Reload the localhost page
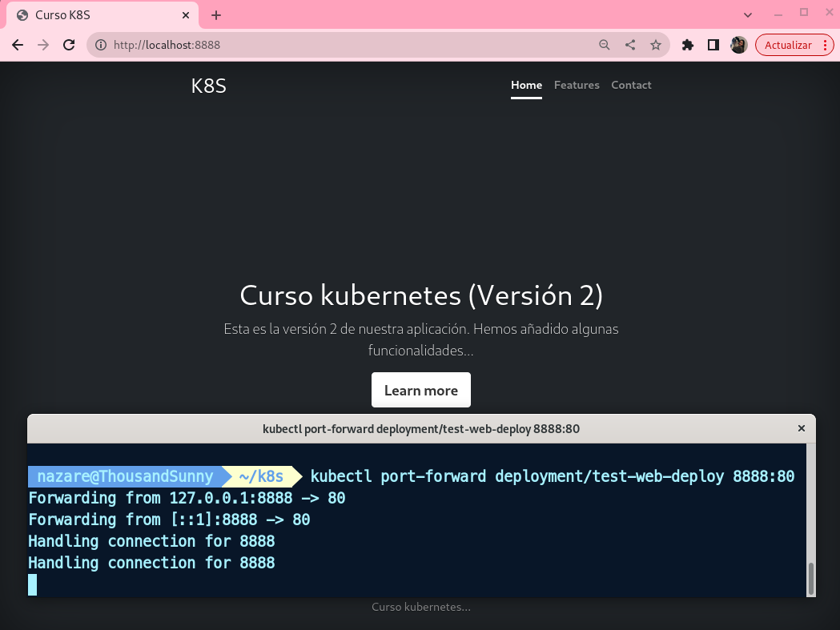The height and width of the screenshot is (630, 840). 69,46
